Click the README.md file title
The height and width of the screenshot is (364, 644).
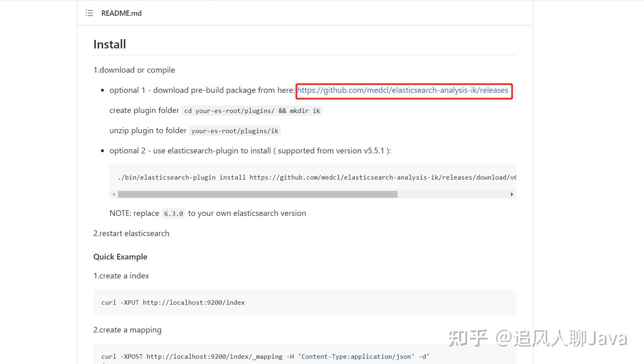121,13
